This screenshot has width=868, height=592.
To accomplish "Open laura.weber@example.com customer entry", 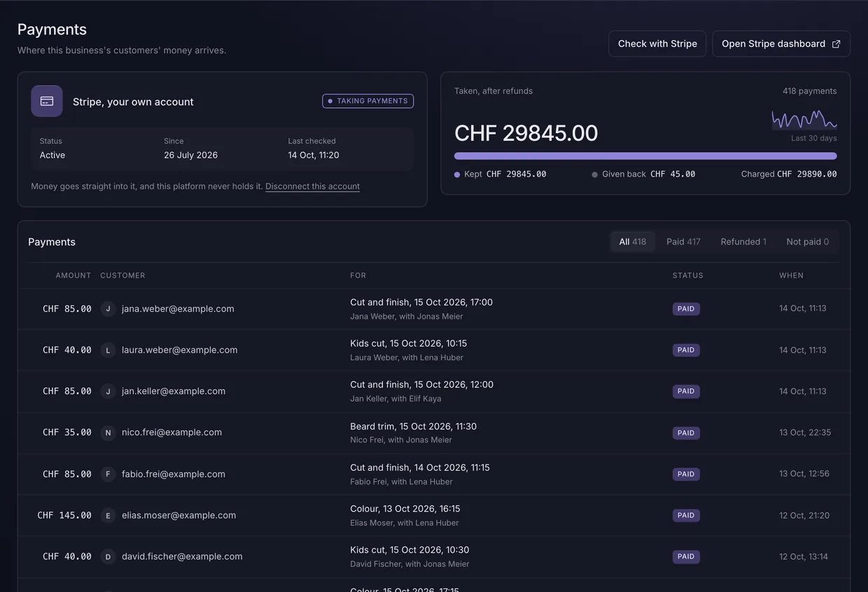I will pos(179,350).
